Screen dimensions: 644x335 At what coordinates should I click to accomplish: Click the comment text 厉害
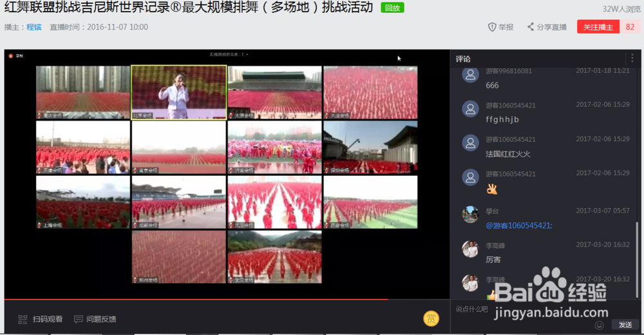point(493,260)
